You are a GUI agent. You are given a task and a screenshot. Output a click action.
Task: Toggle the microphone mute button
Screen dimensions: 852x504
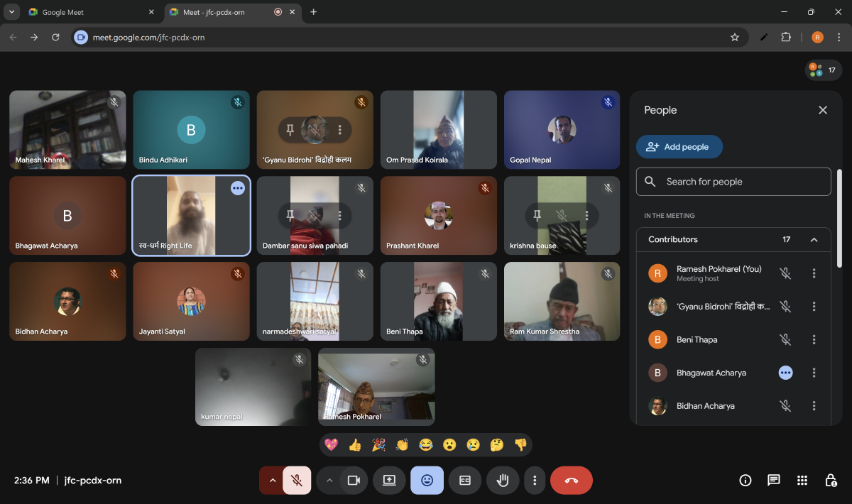pos(297,481)
